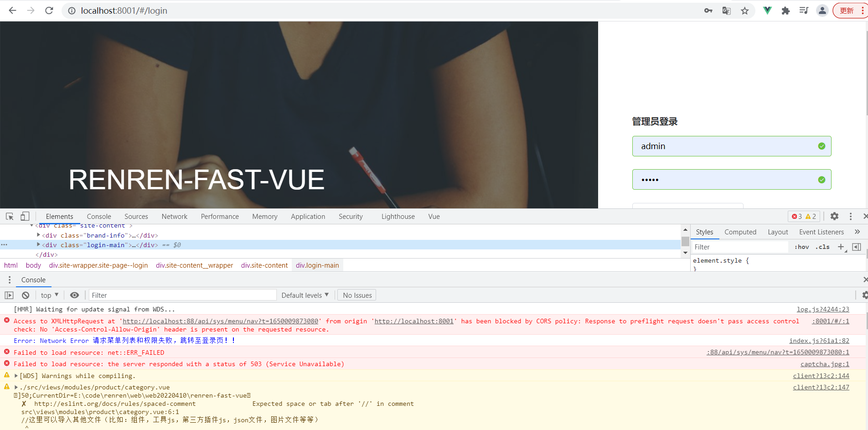Click the console Filter input

tap(183, 295)
